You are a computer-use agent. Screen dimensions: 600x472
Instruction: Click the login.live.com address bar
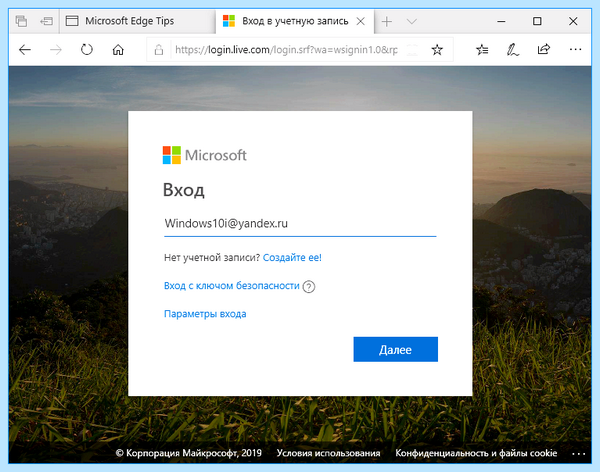tap(286, 50)
